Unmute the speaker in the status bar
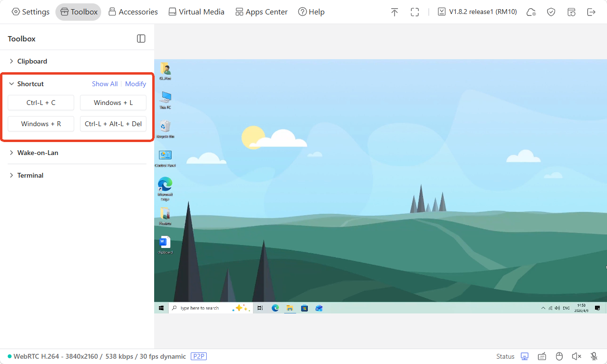 577,356
